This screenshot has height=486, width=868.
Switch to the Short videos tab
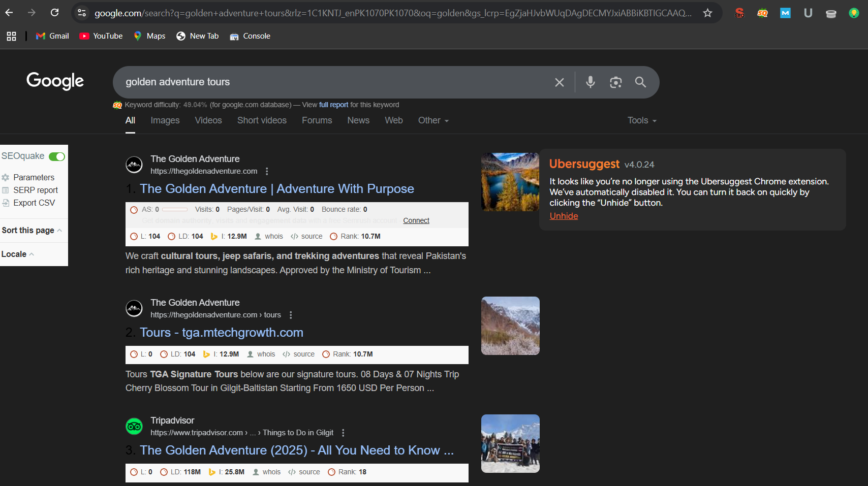pyautogui.click(x=262, y=120)
